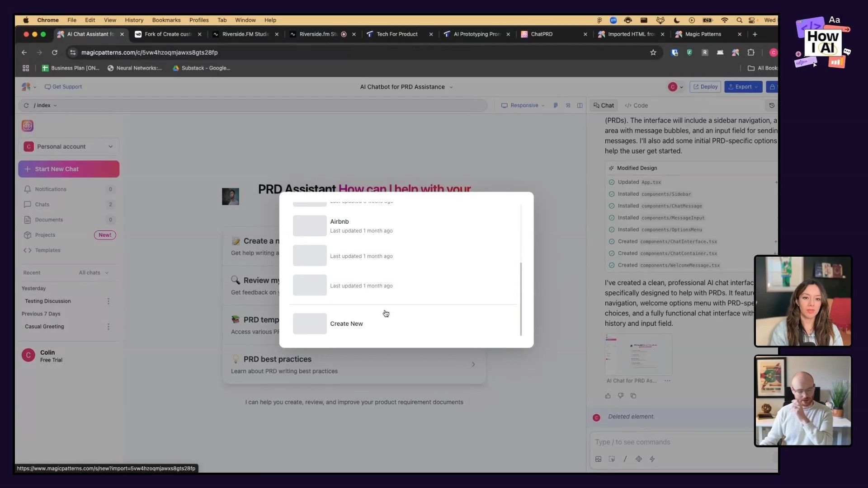Select the Airbnb project in the dialog

click(x=403, y=226)
